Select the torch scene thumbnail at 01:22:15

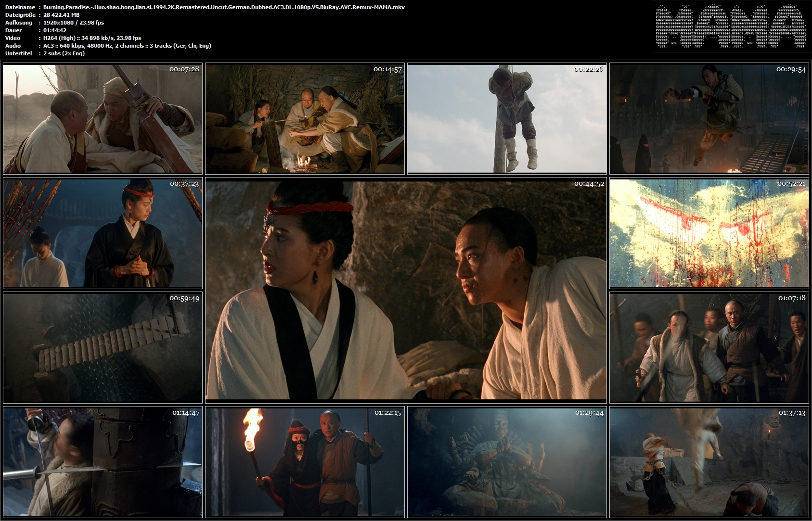[x=305, y=462]
